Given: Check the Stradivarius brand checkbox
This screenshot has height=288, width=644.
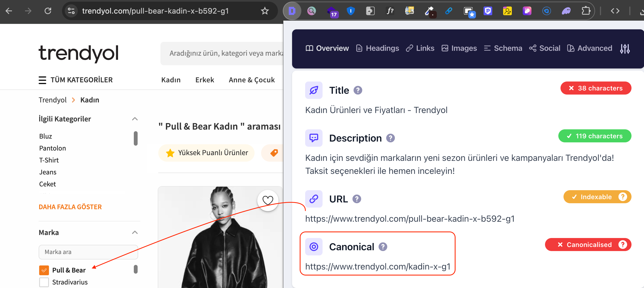Looking at the screenshot, I should [44, 282].
